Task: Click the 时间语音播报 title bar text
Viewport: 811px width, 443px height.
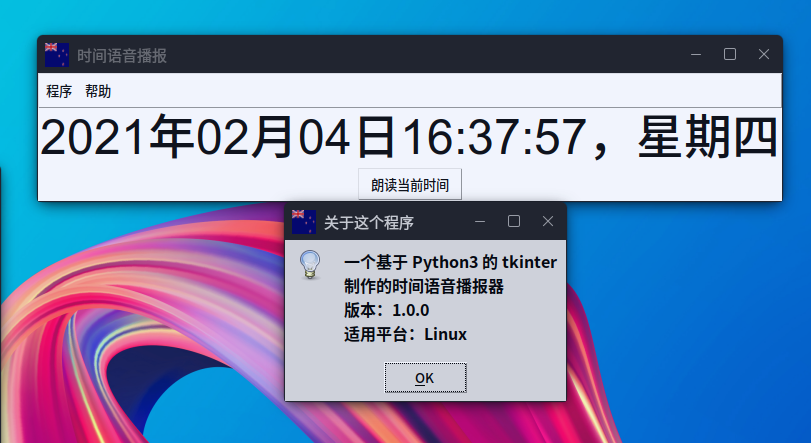Action: pos(122,56)
